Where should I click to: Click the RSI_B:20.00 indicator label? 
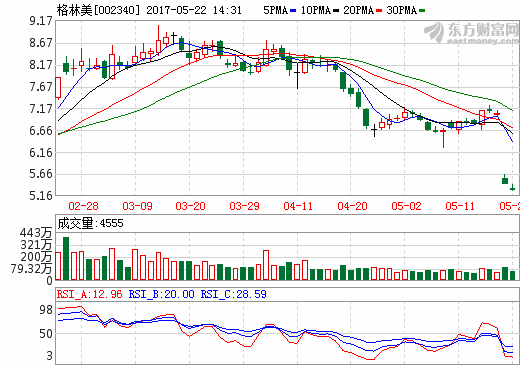click(162, 294)
